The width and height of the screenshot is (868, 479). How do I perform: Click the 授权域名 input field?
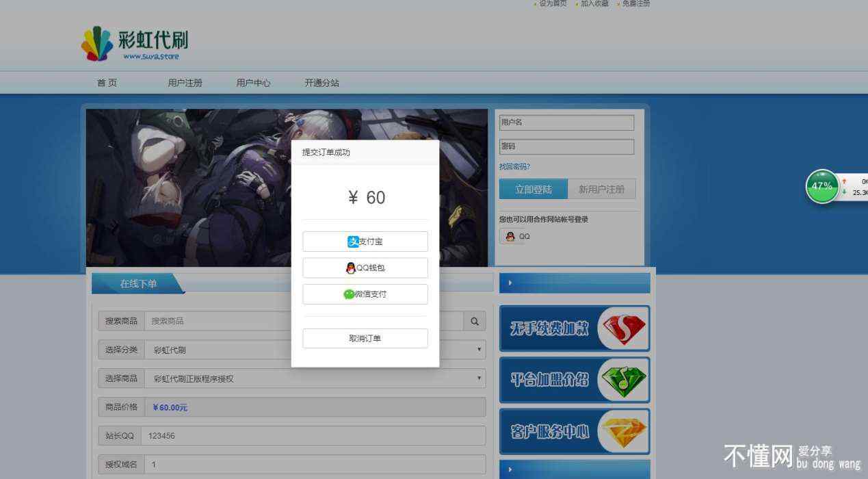315,465
